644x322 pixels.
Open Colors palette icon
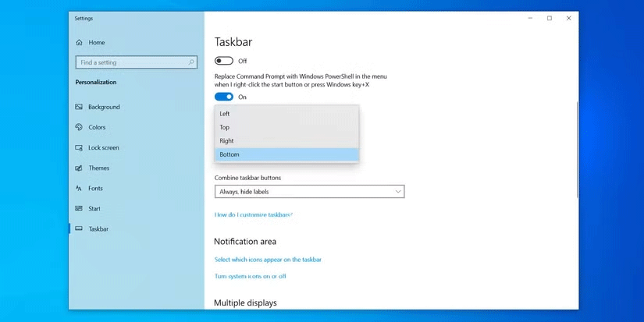click(79, 127)
